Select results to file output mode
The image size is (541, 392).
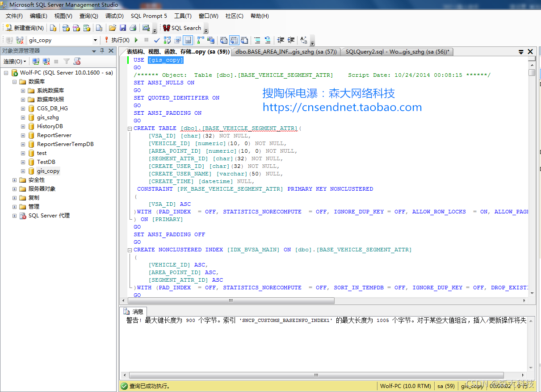tap(244, 40)
